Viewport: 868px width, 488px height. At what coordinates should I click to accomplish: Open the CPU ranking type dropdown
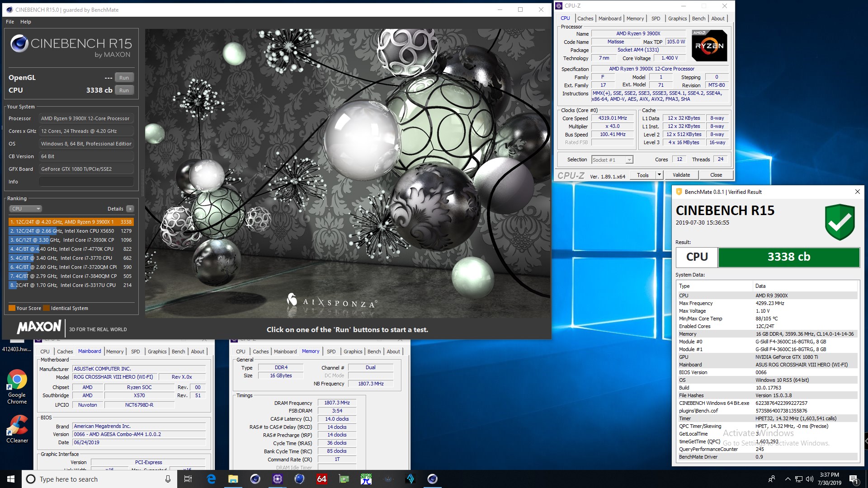[26, 209]
